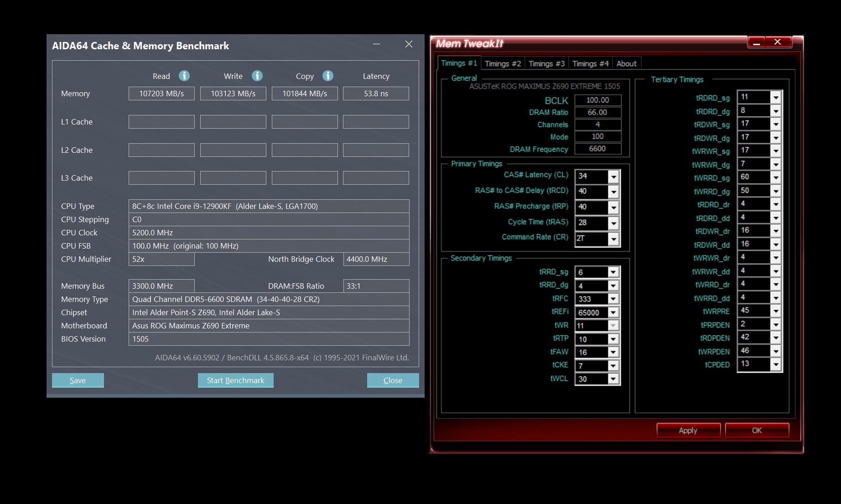
Task: Click OK in Mem TweakIt
Action: [x=757, y=431]
